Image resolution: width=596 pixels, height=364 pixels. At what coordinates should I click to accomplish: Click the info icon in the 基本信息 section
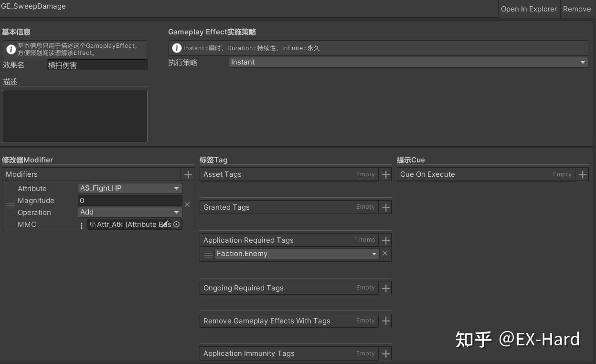pos(11,49)
